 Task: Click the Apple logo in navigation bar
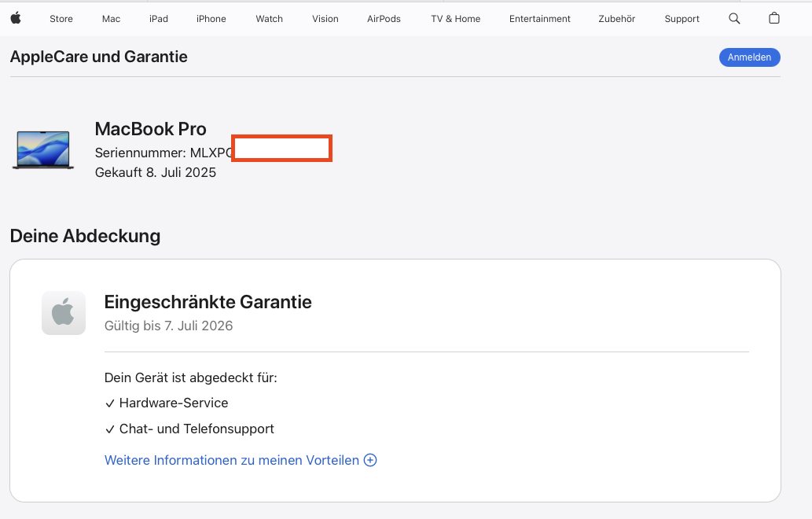tap(16, 18)
